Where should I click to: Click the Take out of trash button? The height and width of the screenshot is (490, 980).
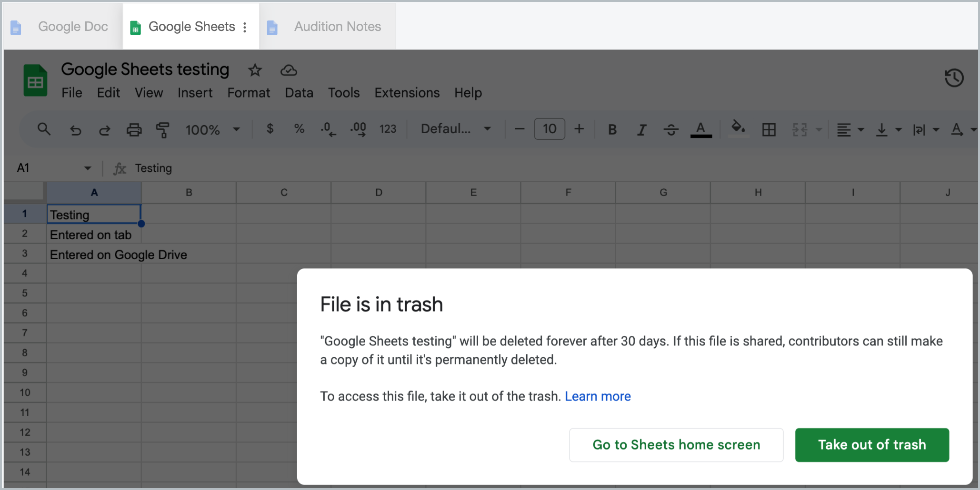coord(872,445)
